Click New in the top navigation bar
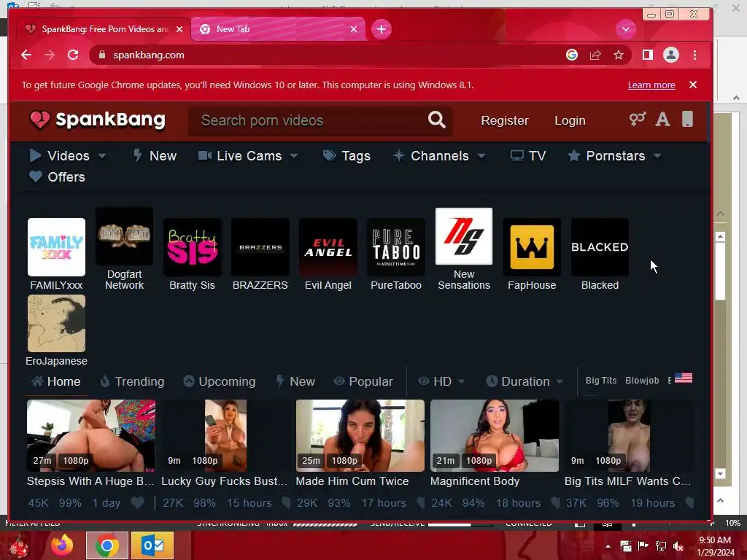The height and width of the screenshot is (560, 747). [x=155, y=156]
